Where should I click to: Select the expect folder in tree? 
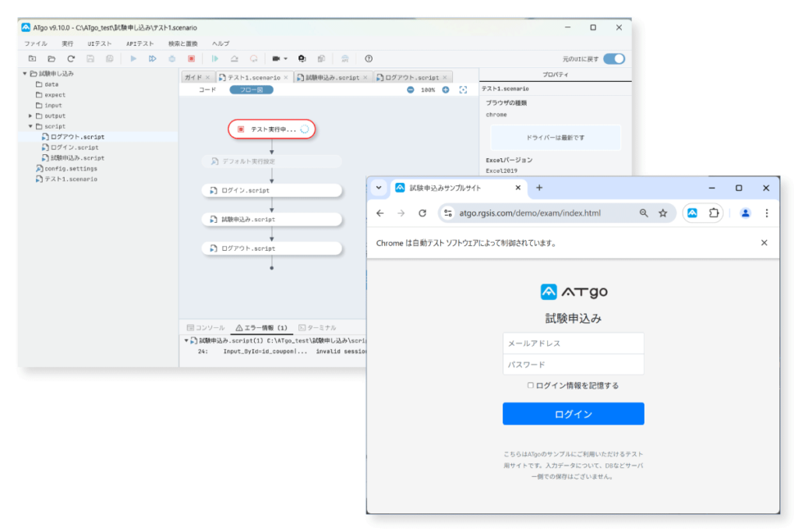point(51,95)
